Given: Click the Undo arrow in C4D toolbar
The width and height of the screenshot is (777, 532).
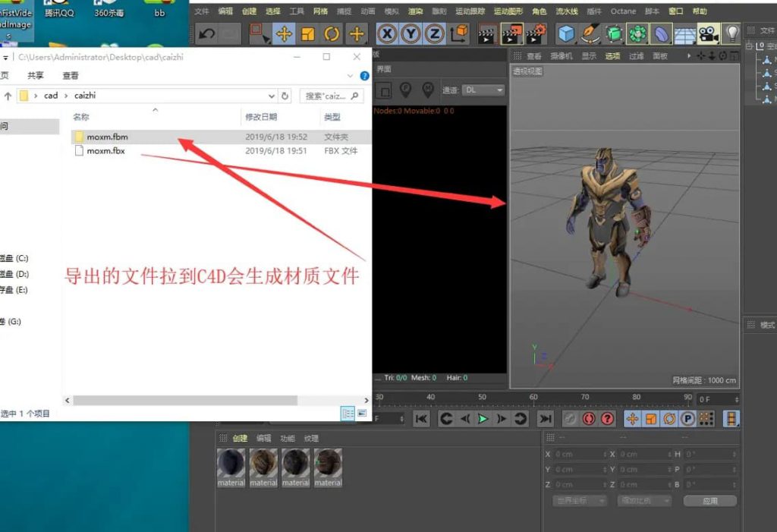Looking at the screenshot, I should coord(206,33).
